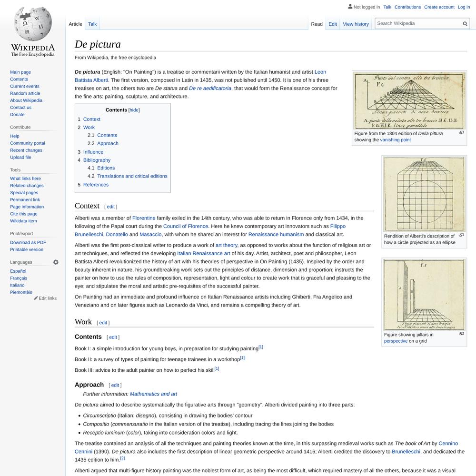Click Cite this page
The height and width of the screenshot is (476, 476).
point(24,214)
